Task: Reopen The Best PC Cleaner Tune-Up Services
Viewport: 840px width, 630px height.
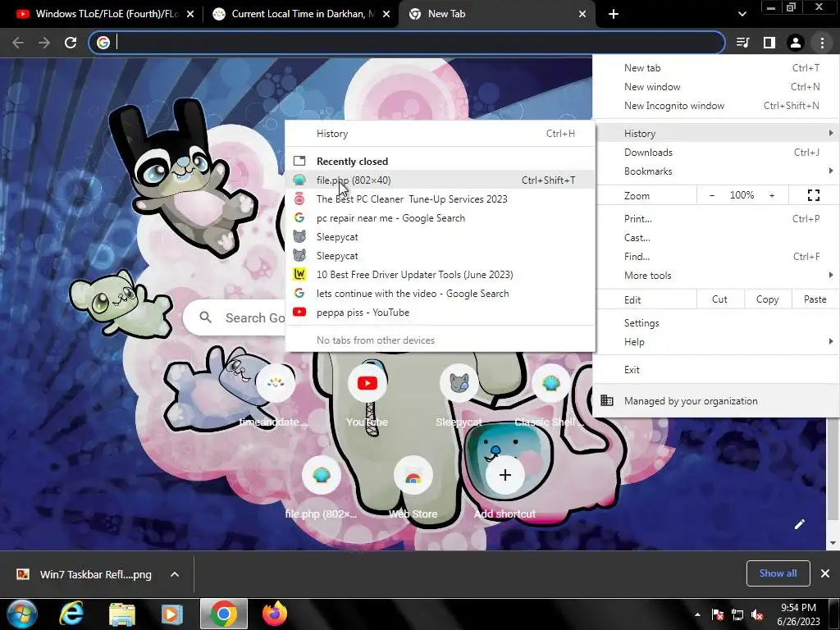Action: point(440,199)
